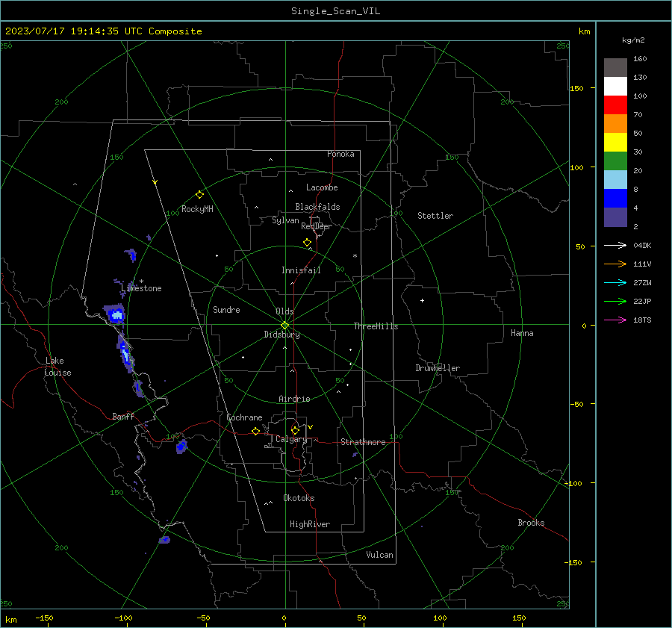
Task: Click the blue VIL echo southeast of Banff
Action: (x=181, y=447)
